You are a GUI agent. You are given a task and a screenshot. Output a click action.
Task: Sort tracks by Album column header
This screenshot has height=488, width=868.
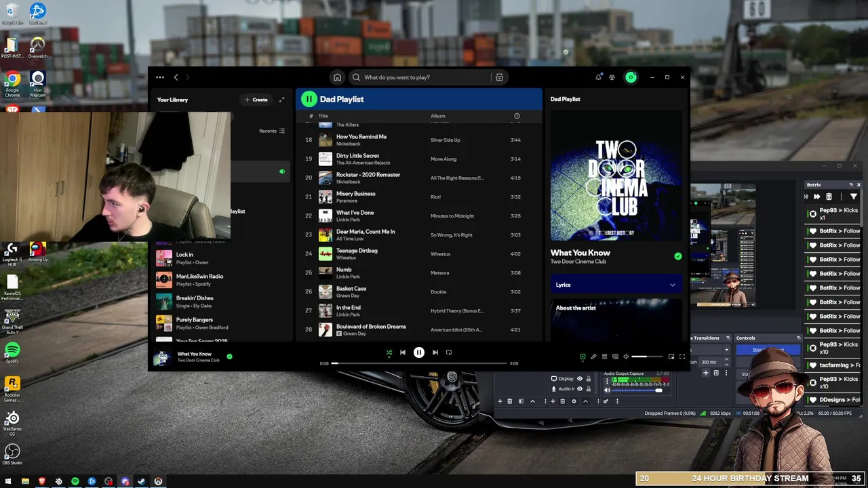point(437,116)
